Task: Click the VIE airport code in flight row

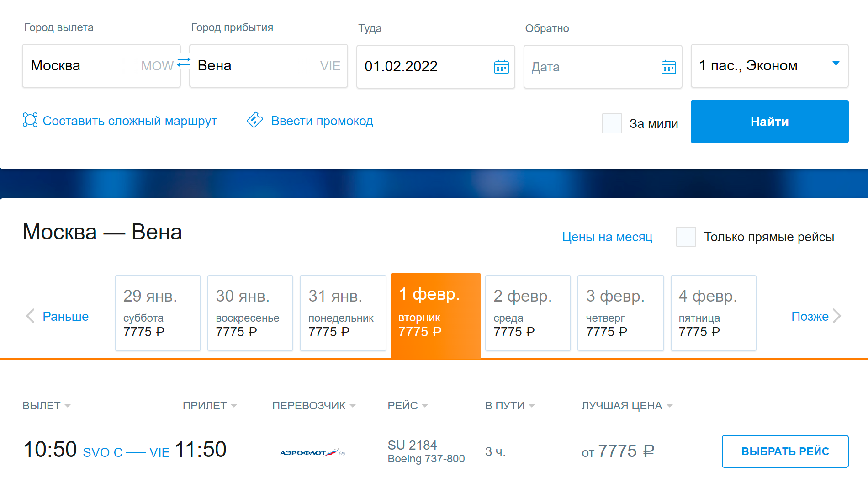Action: point(159,452)
